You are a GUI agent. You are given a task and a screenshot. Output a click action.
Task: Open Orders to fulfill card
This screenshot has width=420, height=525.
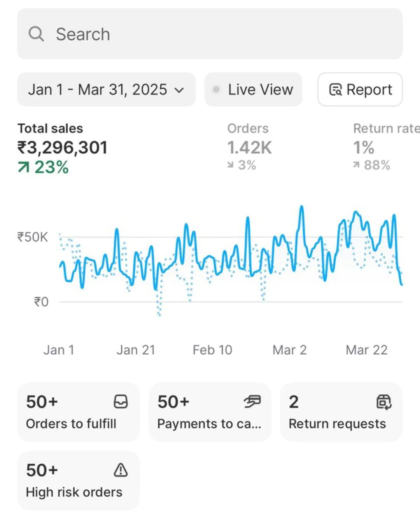click(x=78, y=412)
